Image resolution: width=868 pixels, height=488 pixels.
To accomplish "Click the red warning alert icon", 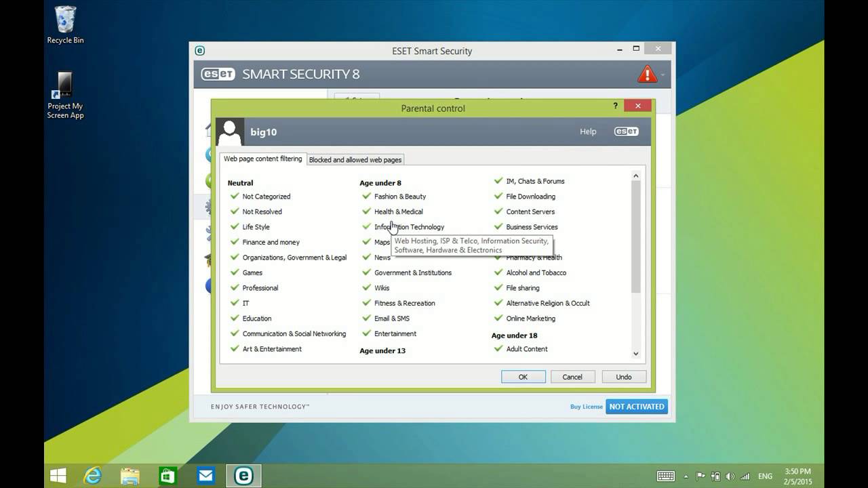I will click(647, 74).
